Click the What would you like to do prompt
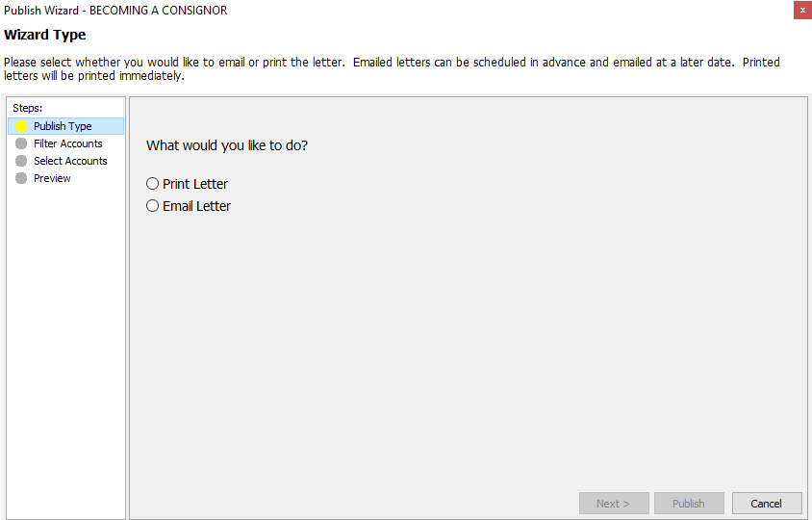Screen dimensions: 812x520 (x=227, y=145)
